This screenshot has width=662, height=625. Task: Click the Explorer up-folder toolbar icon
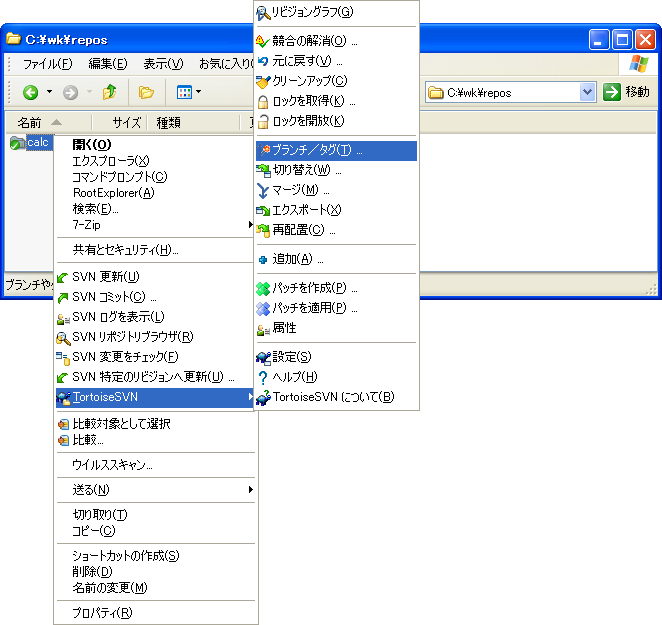pyautogui.click(x=109, y=93)
